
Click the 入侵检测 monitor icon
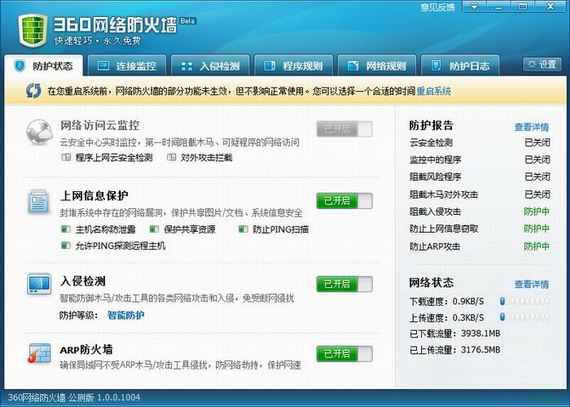click(x=39, y=283)
